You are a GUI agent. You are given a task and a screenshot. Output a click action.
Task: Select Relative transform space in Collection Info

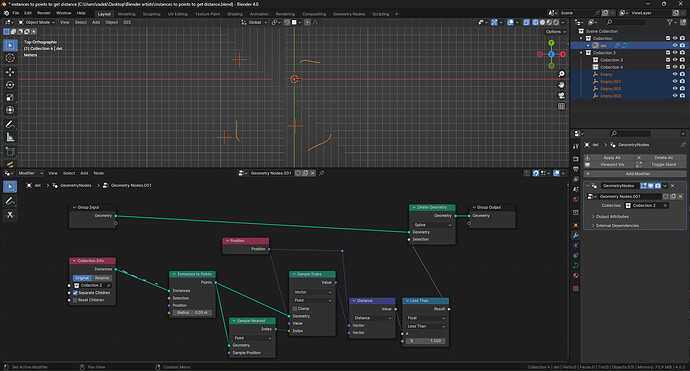102,278
